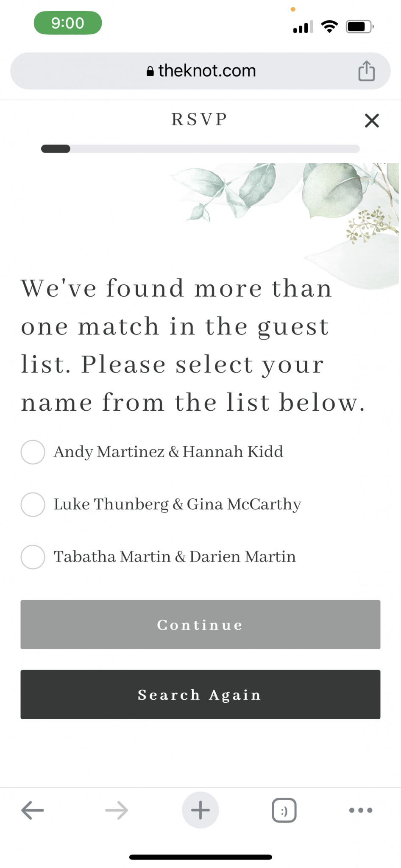Screen dimensions: 401x868
Task: Tap the share icon in address bar
Action: [366, 71]
